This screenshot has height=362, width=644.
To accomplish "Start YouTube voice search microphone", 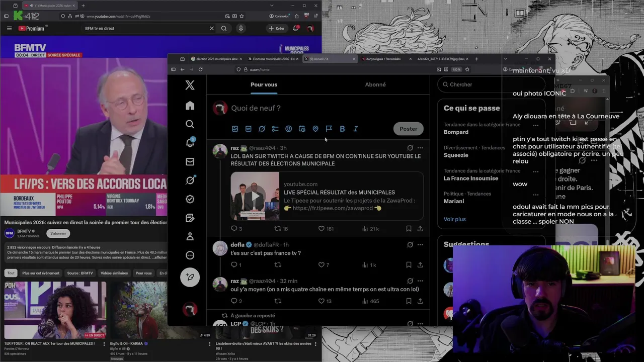I will pyautogui.click(x=241, y=29).
